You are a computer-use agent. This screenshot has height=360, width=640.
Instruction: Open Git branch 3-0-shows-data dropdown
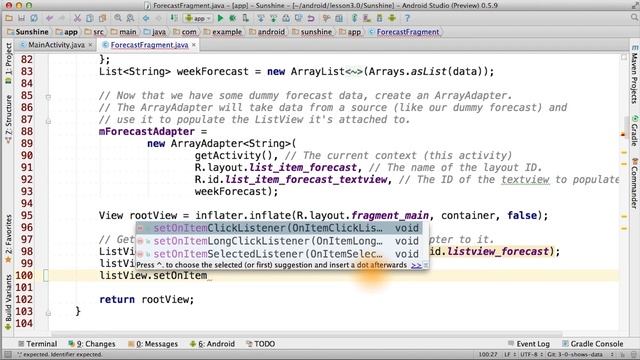pyautogui.click(x=580, y=354)
